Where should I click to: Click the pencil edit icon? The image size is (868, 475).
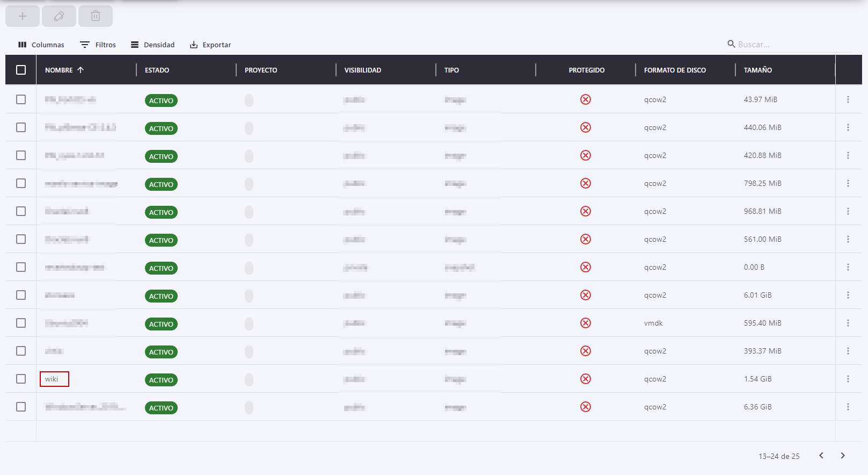coord(59,16)
